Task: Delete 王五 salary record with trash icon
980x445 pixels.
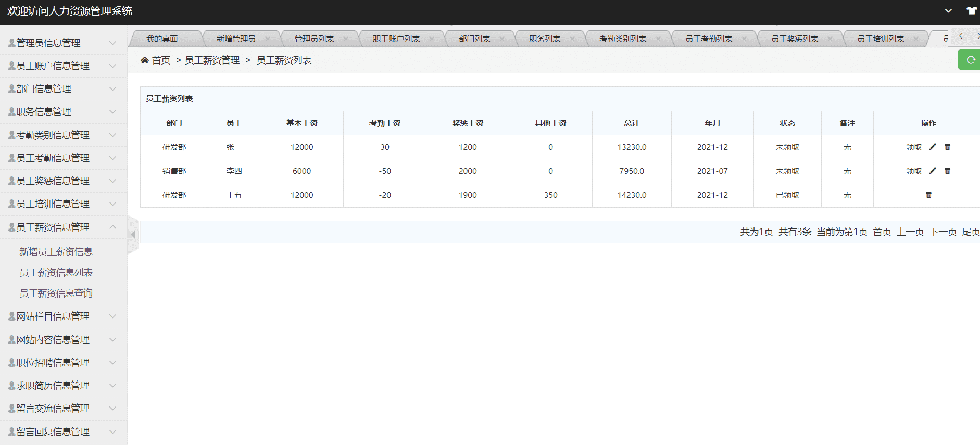Action: click(928, 195)
